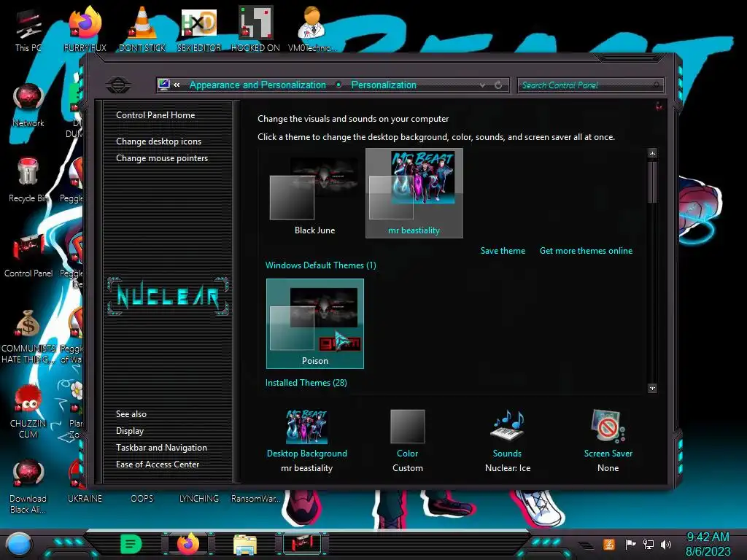This screenshot has height=560, width=747.
Task: Open the This PC desktop icon
Action: pyautogui.click(x=28, y=28)
